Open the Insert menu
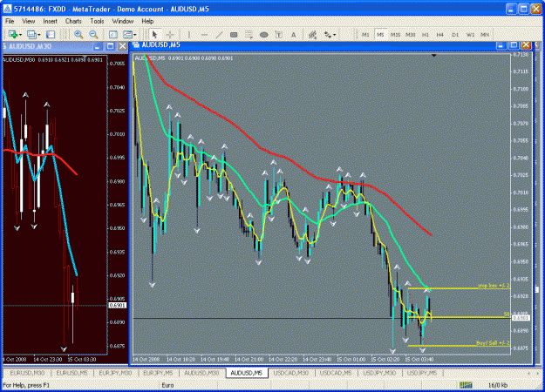 [50, 21]
